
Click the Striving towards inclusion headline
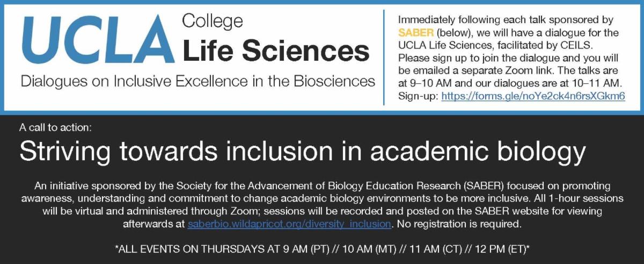pyautogui.click(x=303, y=152)
